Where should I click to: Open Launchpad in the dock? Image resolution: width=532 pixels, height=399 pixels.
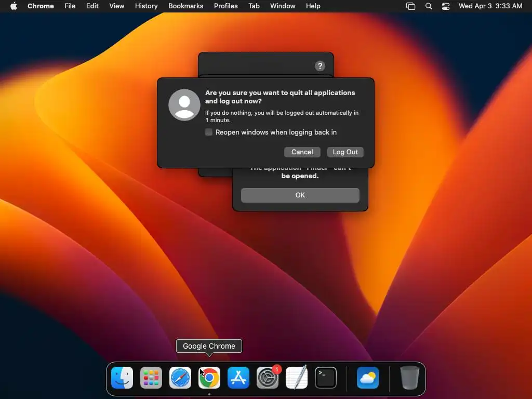coord(151,378)
